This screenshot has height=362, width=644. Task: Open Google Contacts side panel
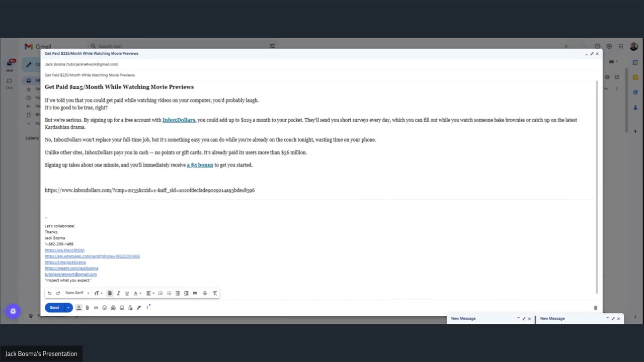pyautogui.click(x=635, y=107)
